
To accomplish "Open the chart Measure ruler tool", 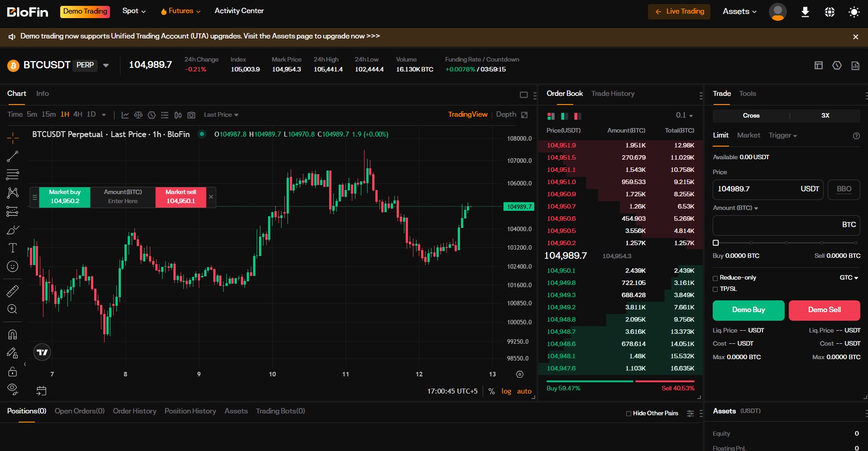I will click(x=12, y=291).
